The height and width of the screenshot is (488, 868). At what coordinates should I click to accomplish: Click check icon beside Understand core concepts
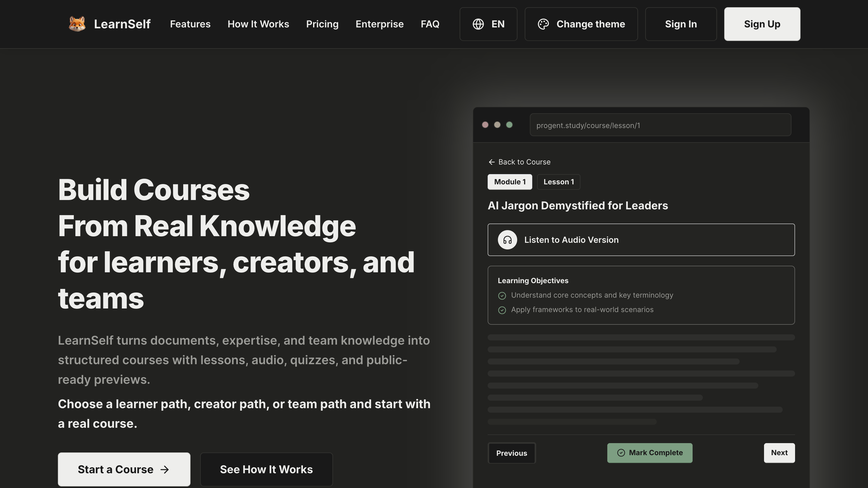click(502, 296)
